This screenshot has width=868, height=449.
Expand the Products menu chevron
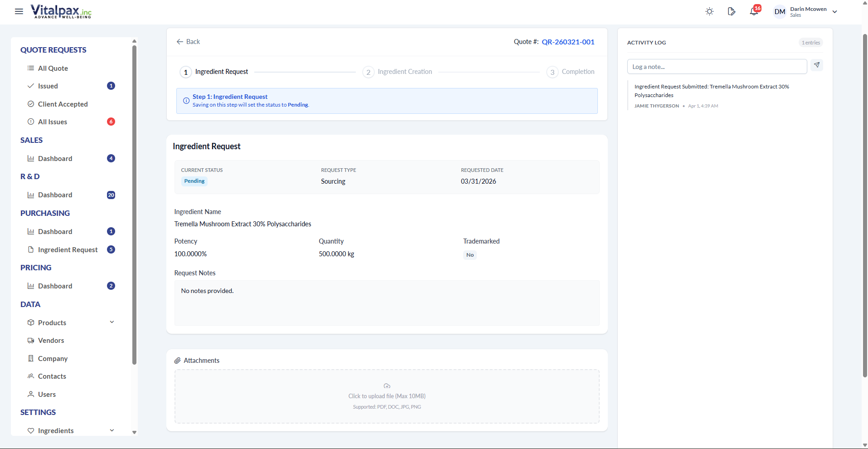(x=112, y=322)
